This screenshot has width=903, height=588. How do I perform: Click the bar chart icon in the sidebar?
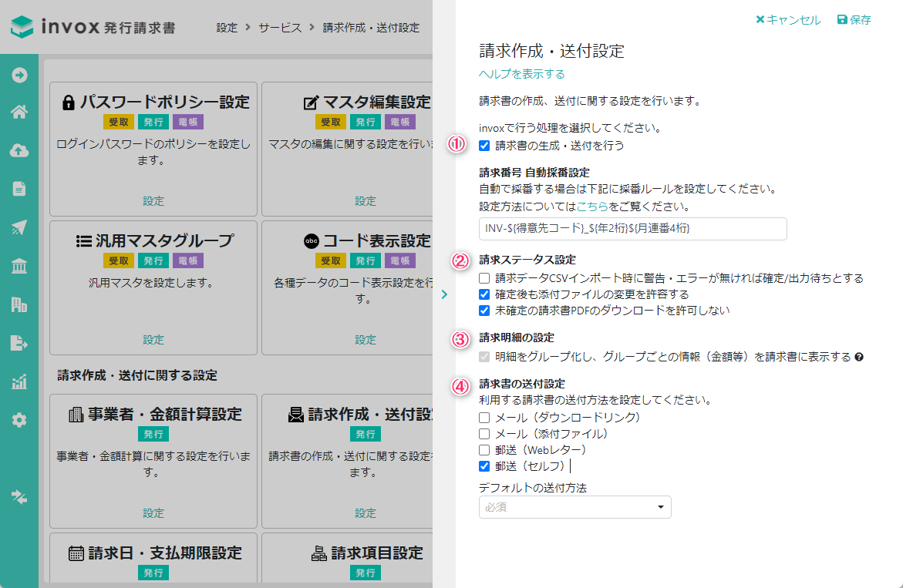pos(19,382)
